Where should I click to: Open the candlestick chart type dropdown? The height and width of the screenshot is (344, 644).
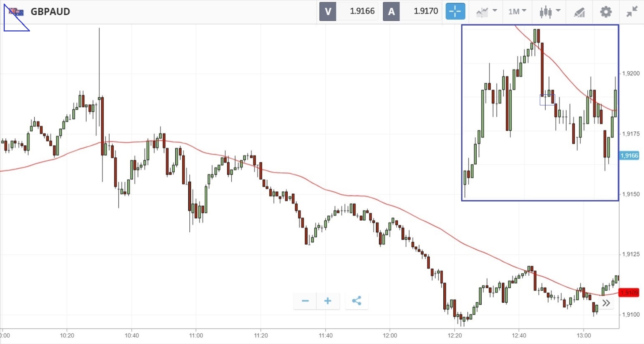point(550,12)
